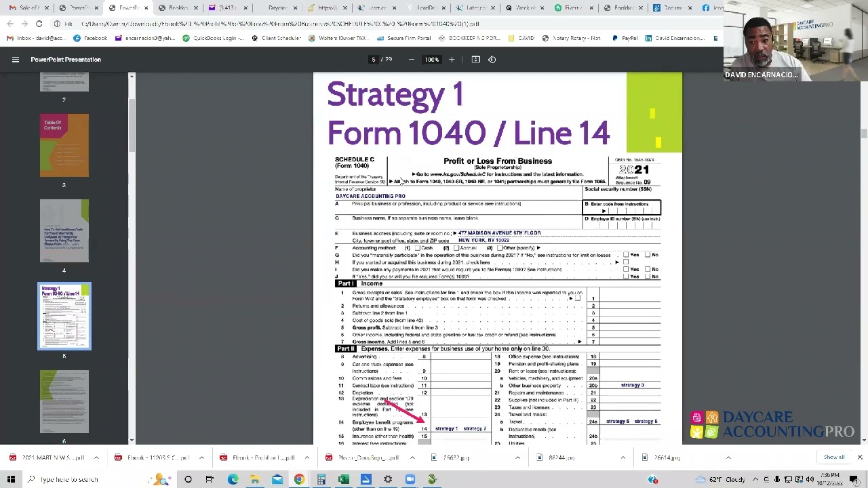This screenshot has height=488, width=868.
Task: Click Show all downloads
Action: (x=834, y=457)
